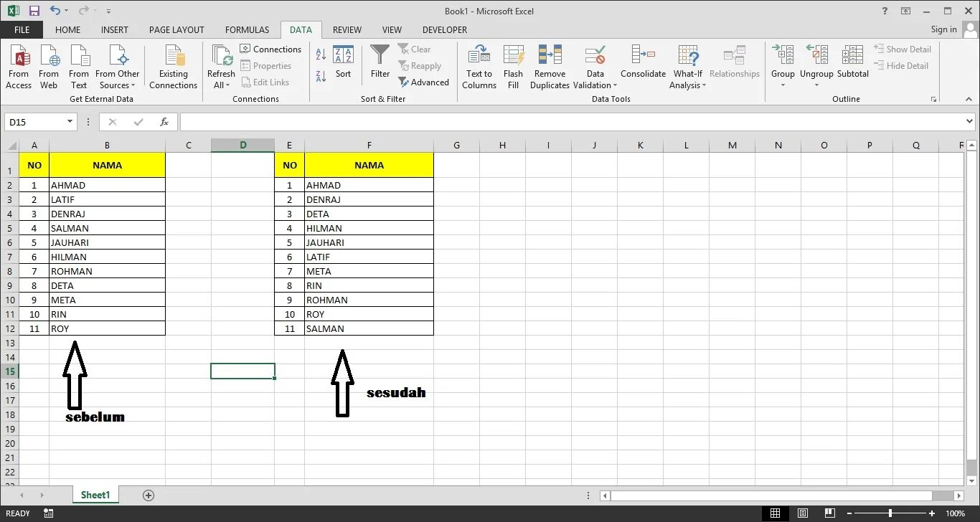Import data From Access
The image size is (980, 522).
[19, 67]
